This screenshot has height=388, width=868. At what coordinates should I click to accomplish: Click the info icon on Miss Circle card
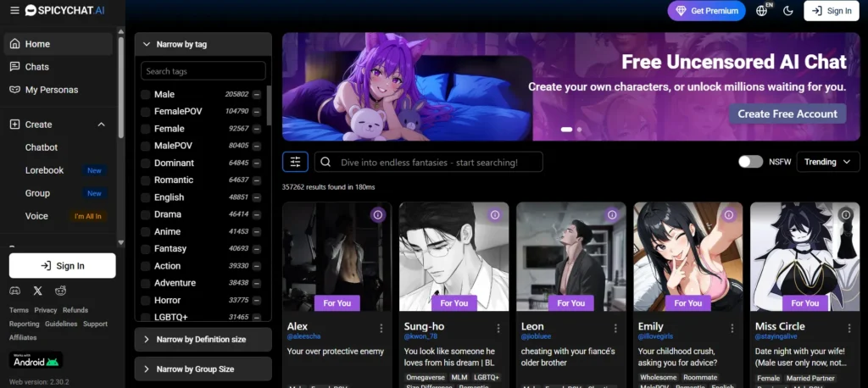pos(846,215)
